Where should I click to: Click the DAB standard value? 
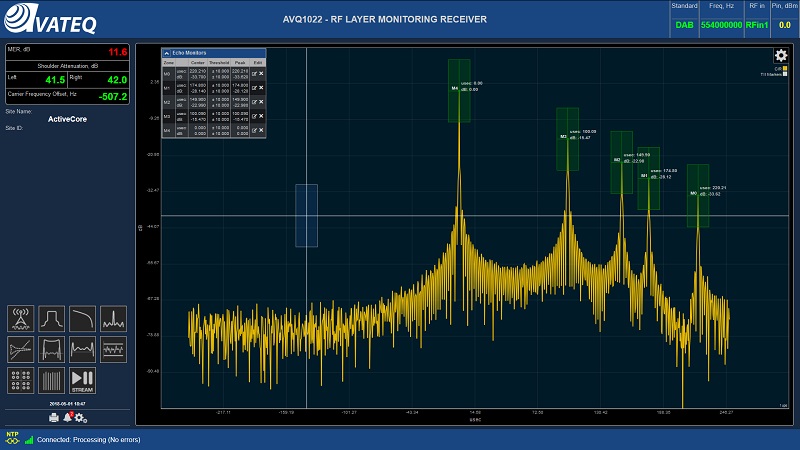684,24
